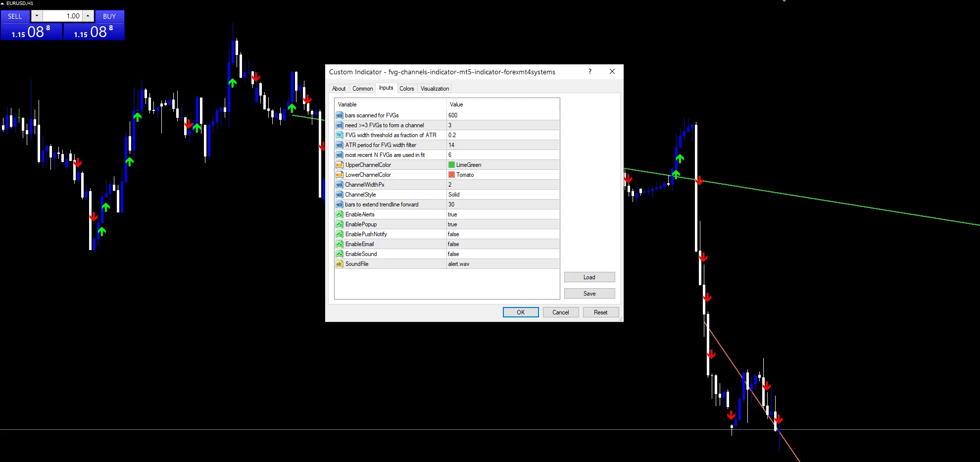Click the EURUSD,H1 chart title
This screenshot has height=462, width=980.
pyautogui.click(x=20, y=3)
